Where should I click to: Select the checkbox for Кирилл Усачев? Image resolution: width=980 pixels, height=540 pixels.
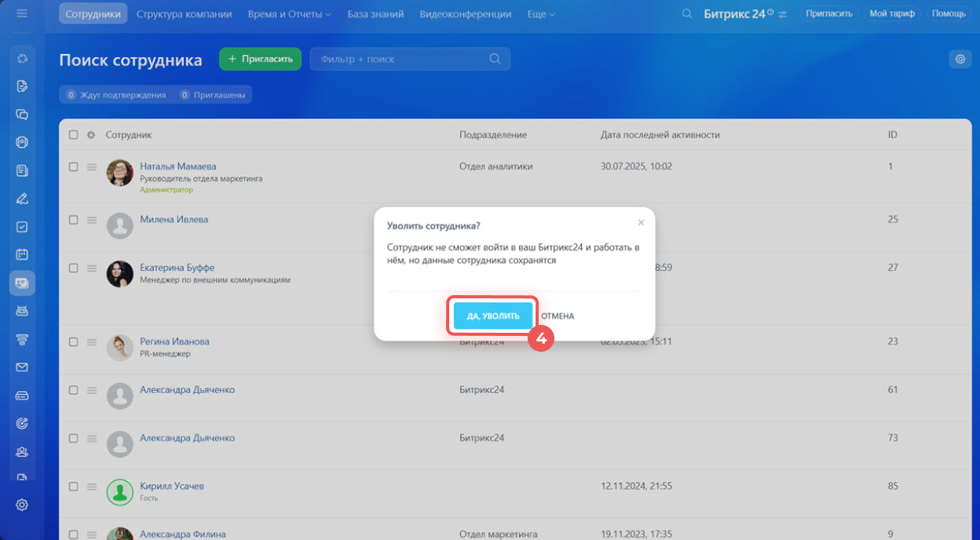tap(73, 487)
